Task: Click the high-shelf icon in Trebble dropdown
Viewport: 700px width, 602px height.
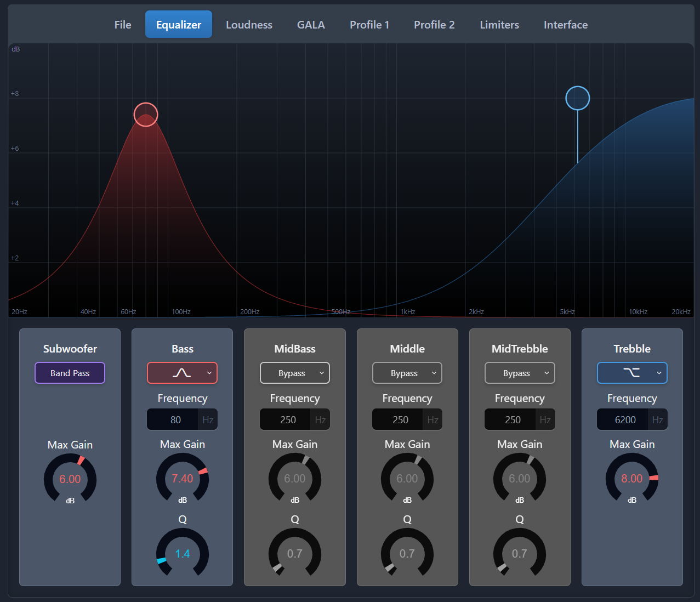Action: click(631, 373)
